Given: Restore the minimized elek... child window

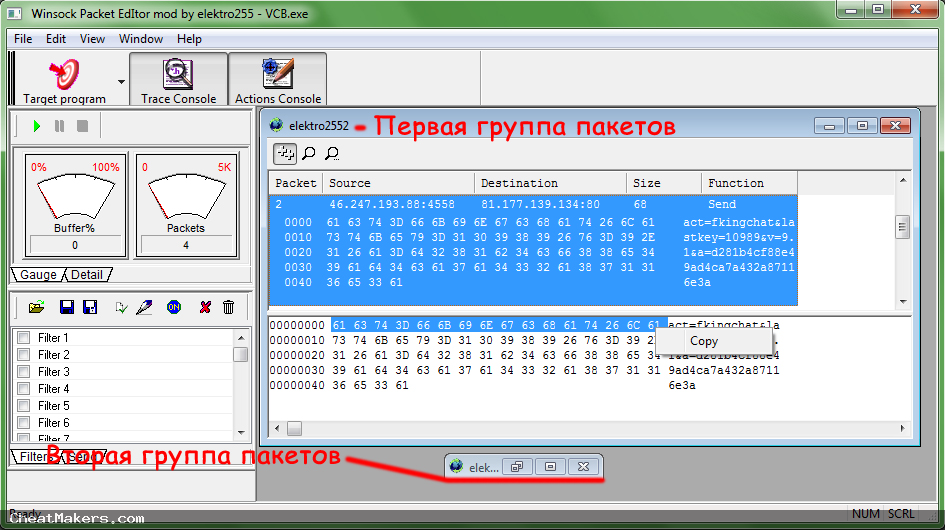Looking at the screenshot, I should point(516,467).
